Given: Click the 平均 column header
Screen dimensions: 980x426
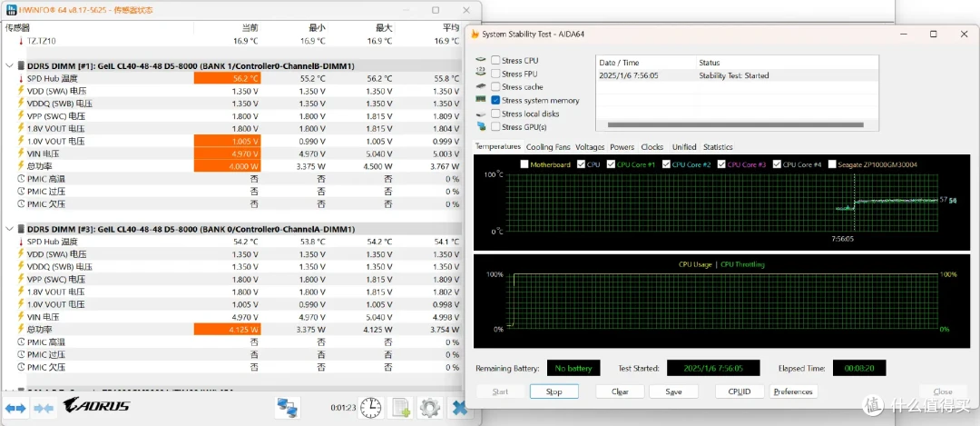Looking at the screenshot, I should click(451, 28).
